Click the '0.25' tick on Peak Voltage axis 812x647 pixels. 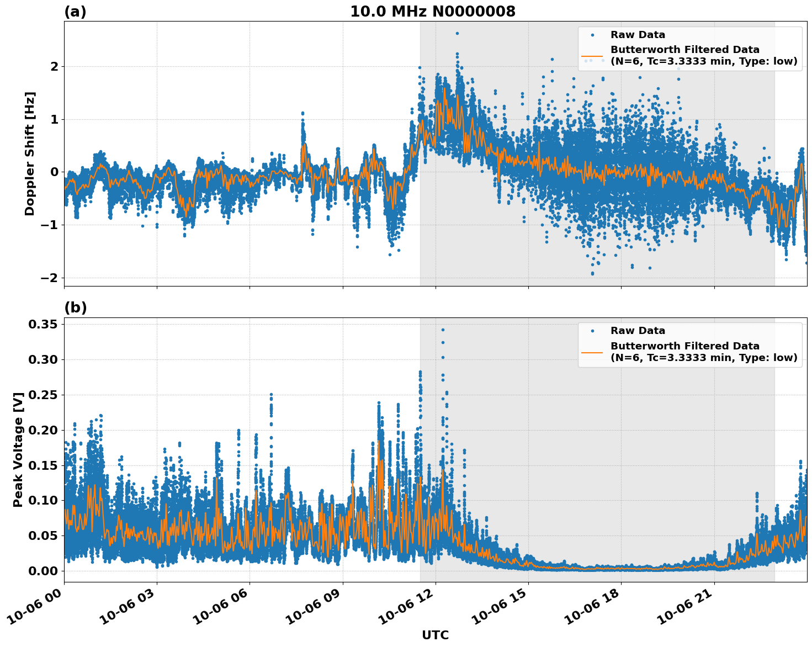click(x=43, y=395)
